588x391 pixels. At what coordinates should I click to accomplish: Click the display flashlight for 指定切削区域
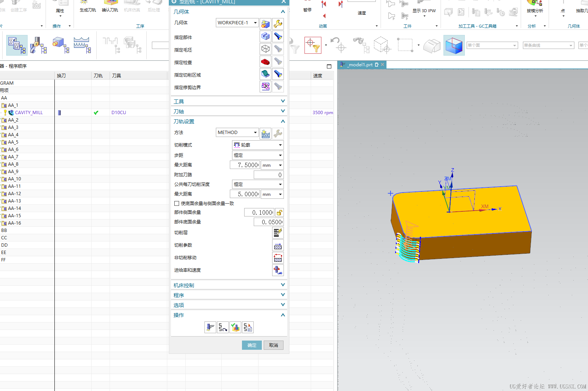278,74
